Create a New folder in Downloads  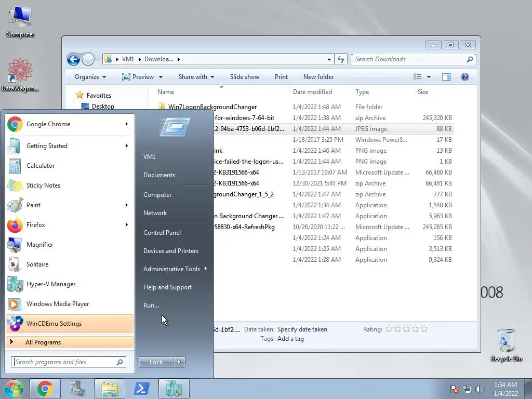tap(318, 77)
